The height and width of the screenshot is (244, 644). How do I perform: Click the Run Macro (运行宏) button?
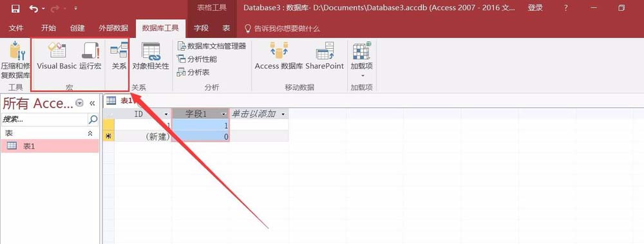[x=90, y=56]
